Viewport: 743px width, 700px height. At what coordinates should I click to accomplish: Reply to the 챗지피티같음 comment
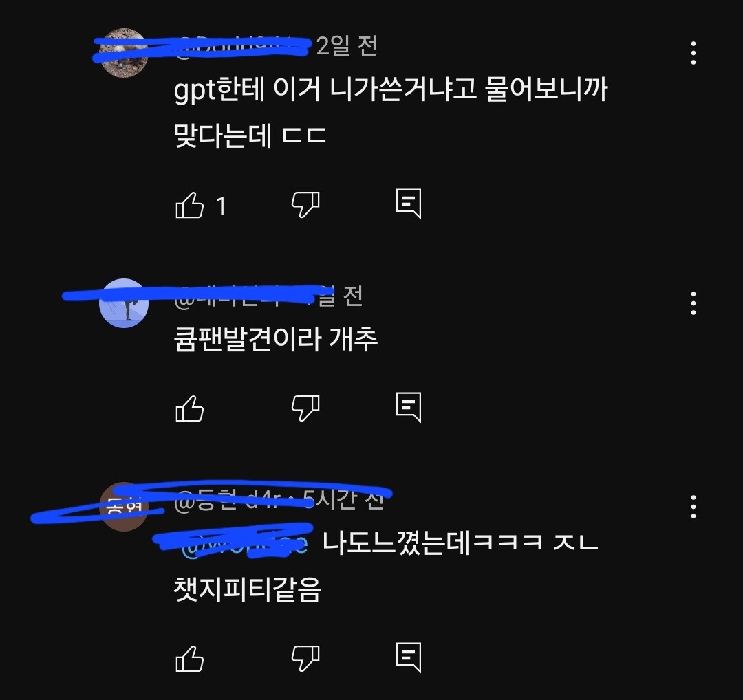tap(409, 658)
